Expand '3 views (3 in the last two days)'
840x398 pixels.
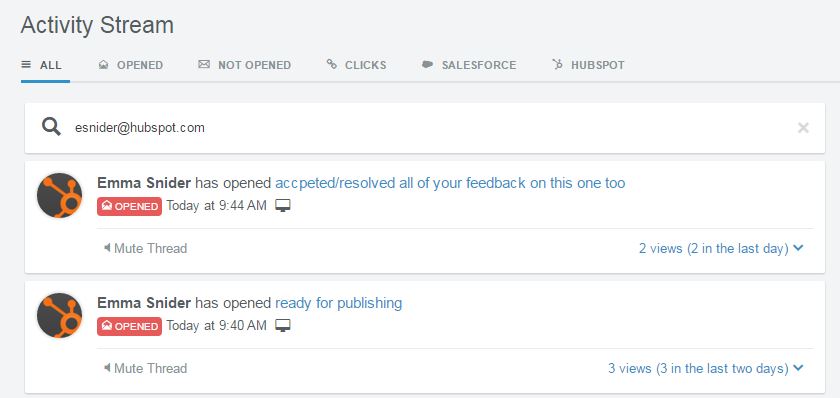706,369
